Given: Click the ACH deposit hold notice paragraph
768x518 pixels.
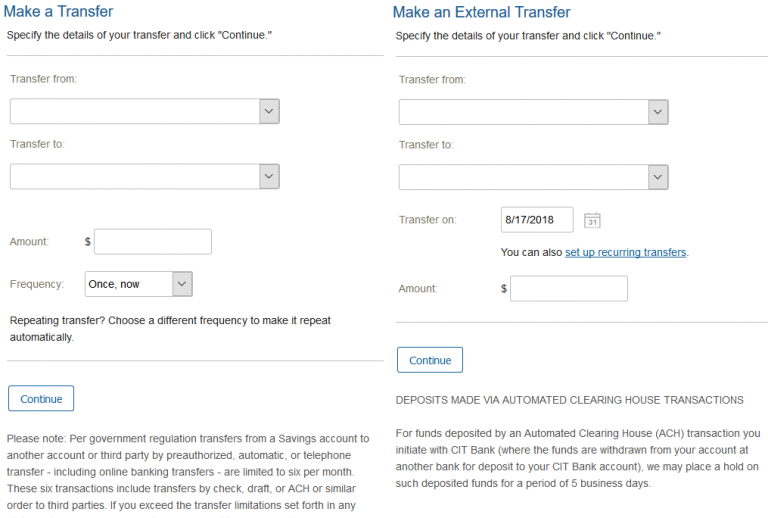Looking at the screenshot, I should pos(578,458).
